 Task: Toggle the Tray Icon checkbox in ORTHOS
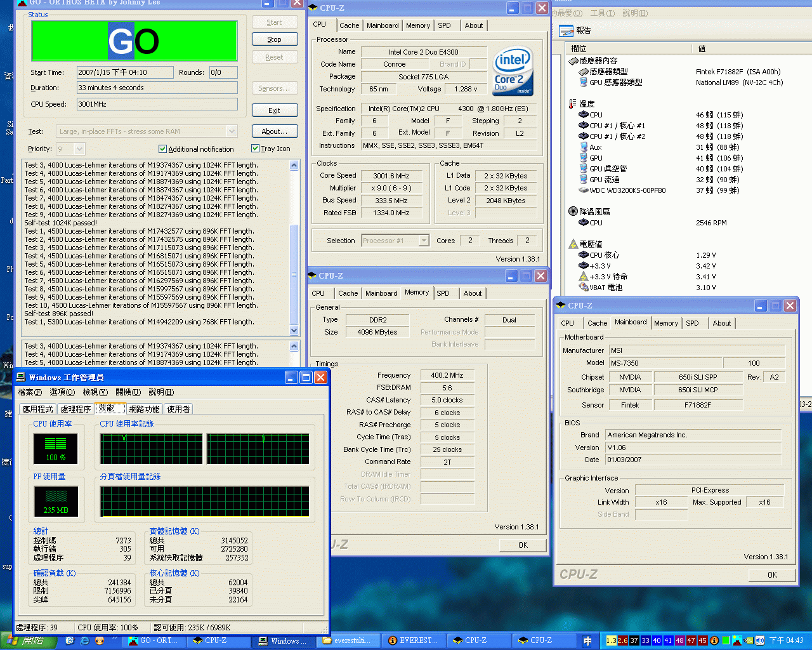(255, 149)
